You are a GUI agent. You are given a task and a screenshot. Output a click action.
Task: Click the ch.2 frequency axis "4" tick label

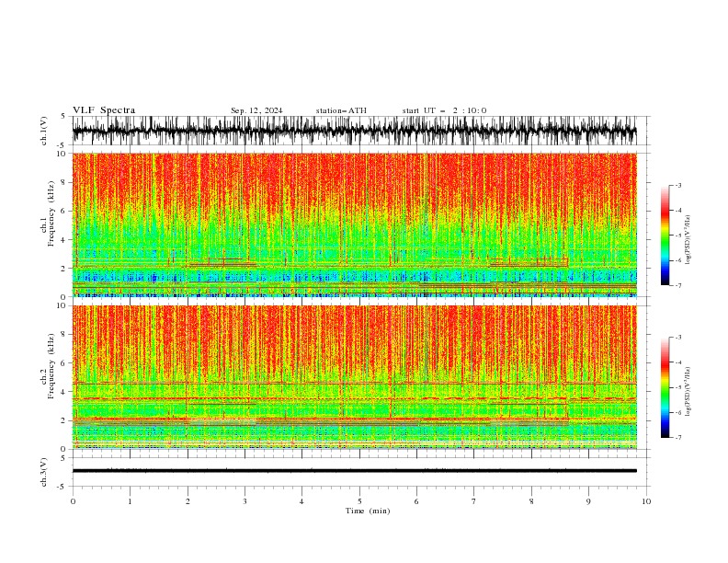click(63, 392)
